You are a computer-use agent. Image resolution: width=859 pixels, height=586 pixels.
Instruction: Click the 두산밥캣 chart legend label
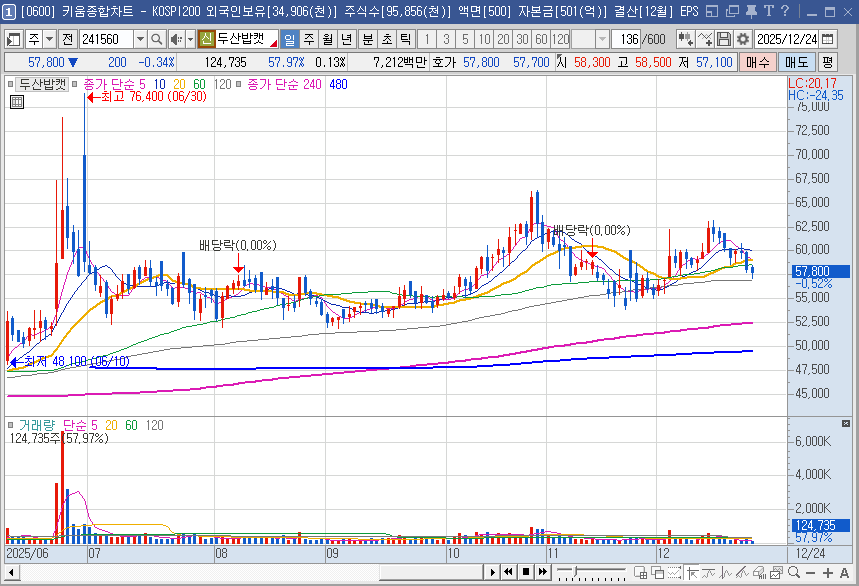42,84
